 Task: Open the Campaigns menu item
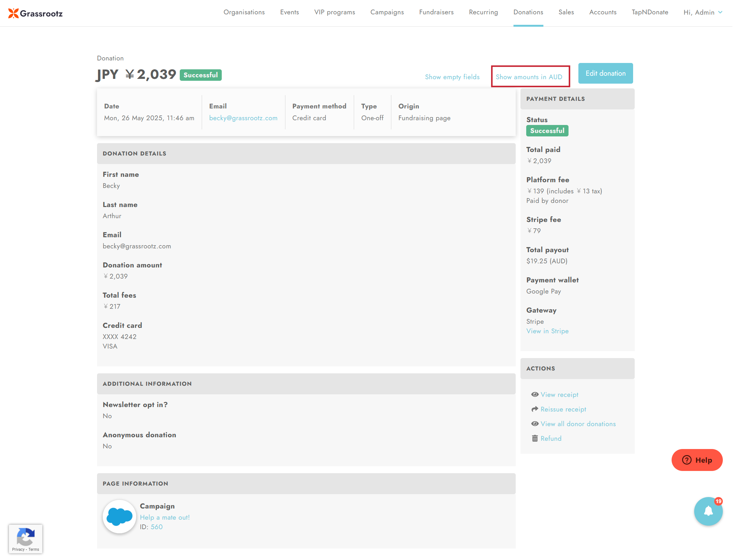click(x=387, y=12)
